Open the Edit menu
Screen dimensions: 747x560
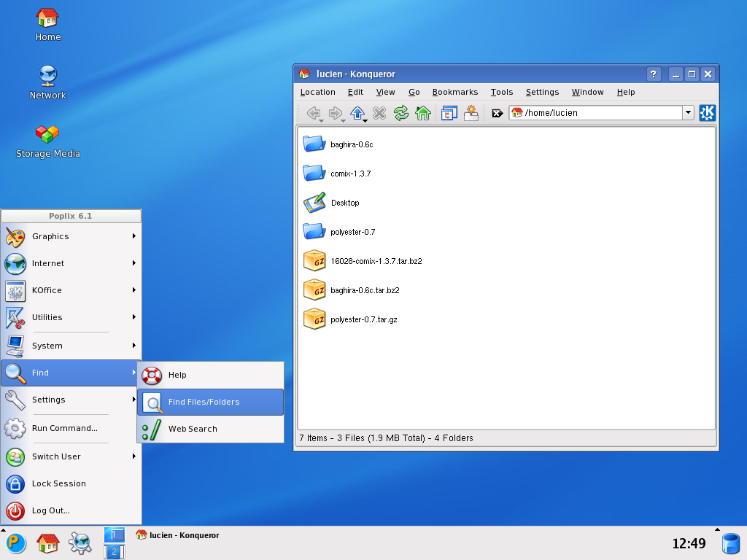355,92
